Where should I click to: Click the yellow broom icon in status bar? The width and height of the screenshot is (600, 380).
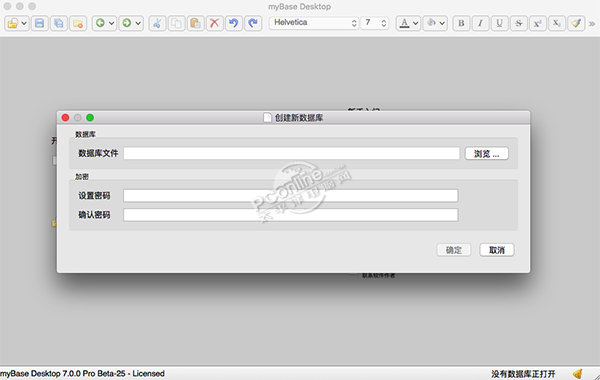point(578,373)
